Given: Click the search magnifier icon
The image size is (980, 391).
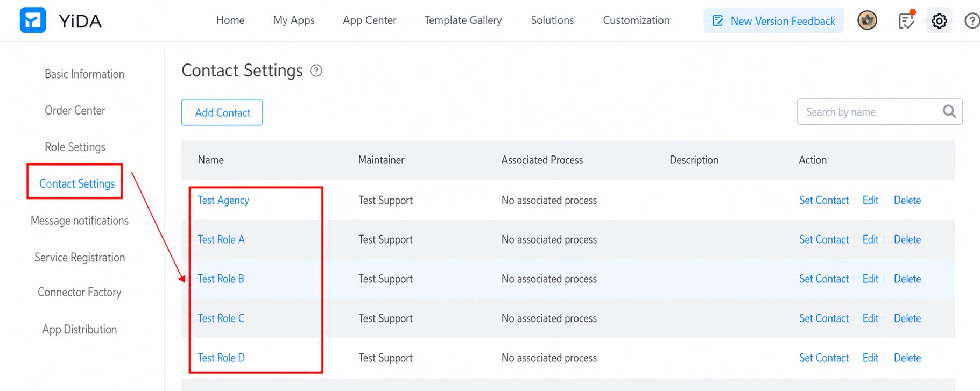Looking at the screenshot, I should tap(949, 111).
